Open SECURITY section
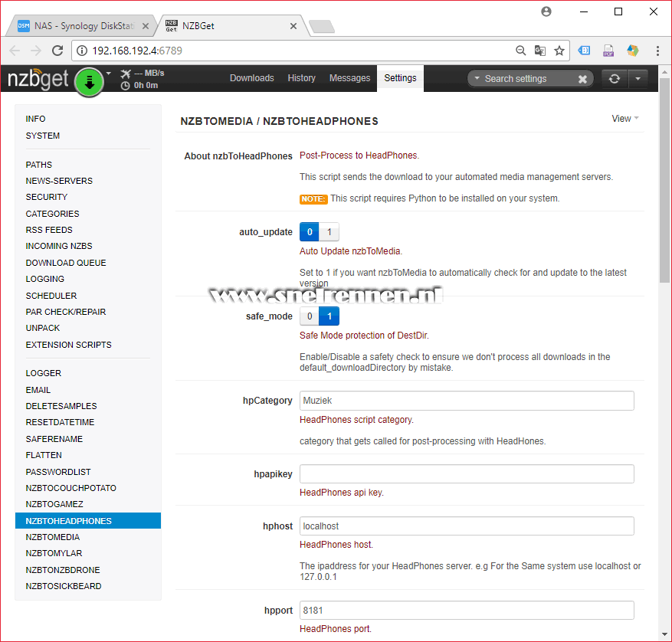 (x=46, y=197)
